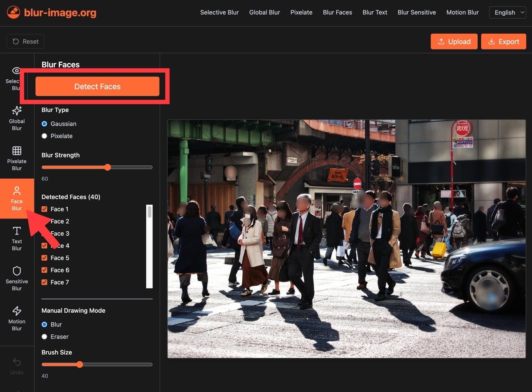Open Blur Faces in the top navigation
Image resolution: width=532 pixels, height=392 pixels.
coord(337,12)
